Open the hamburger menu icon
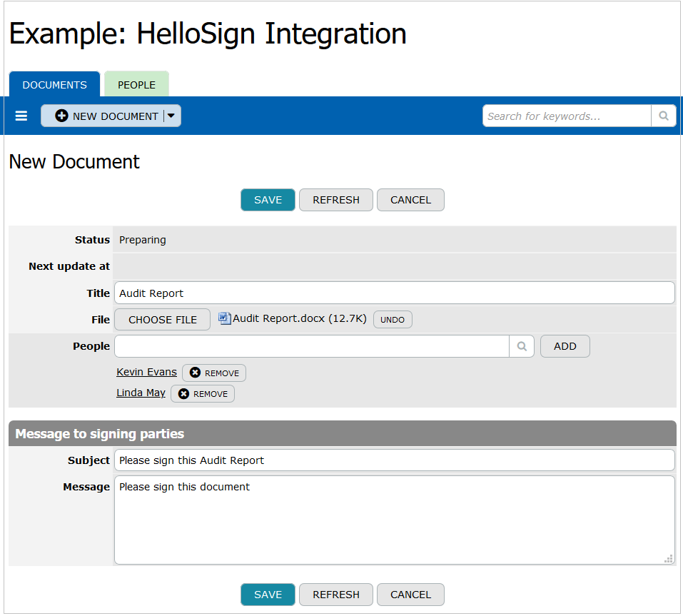Screen dimensions: 683x616 click(x=21, y=116)
